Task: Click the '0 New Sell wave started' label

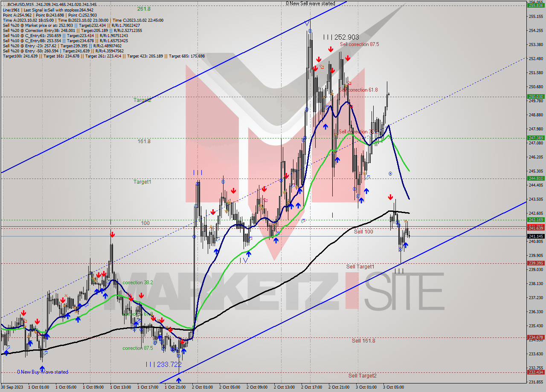Action: [x=310, y=3]
